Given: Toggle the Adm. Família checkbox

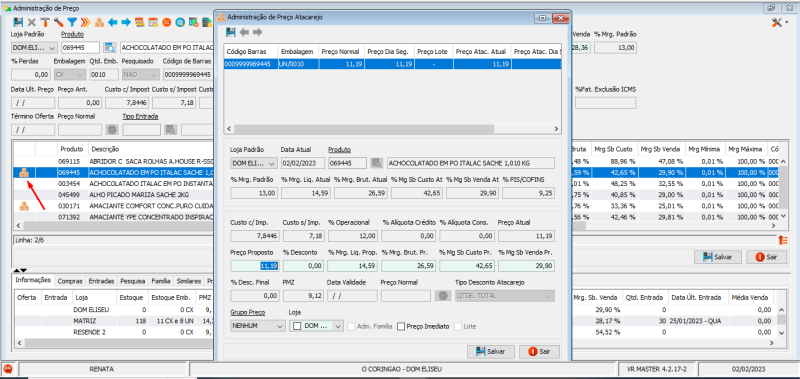Looking at the screenshot, I should (351, 326).
